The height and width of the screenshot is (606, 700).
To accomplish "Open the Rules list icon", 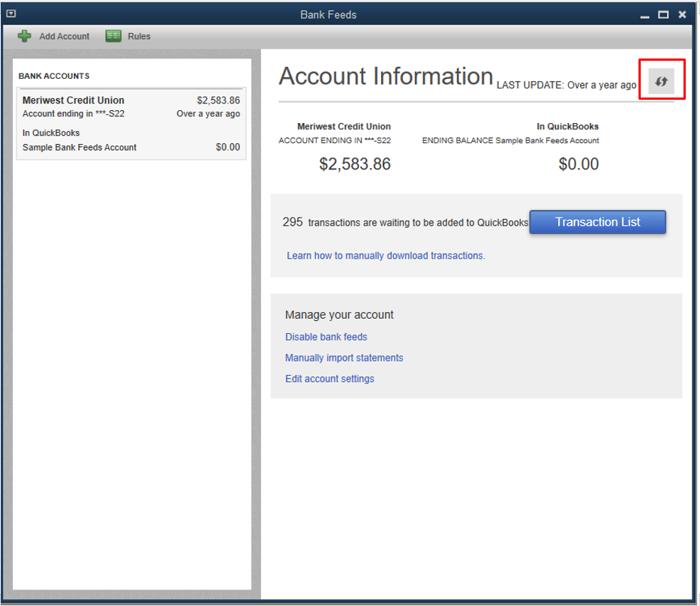I will pos(113,36).
